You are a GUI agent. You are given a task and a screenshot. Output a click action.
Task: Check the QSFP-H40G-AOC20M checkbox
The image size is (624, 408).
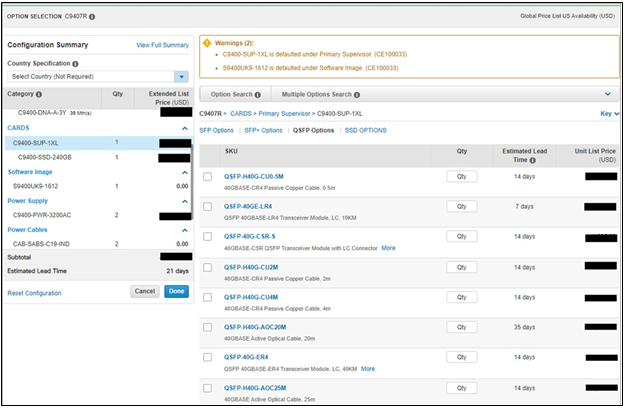(x=207, y=327)
